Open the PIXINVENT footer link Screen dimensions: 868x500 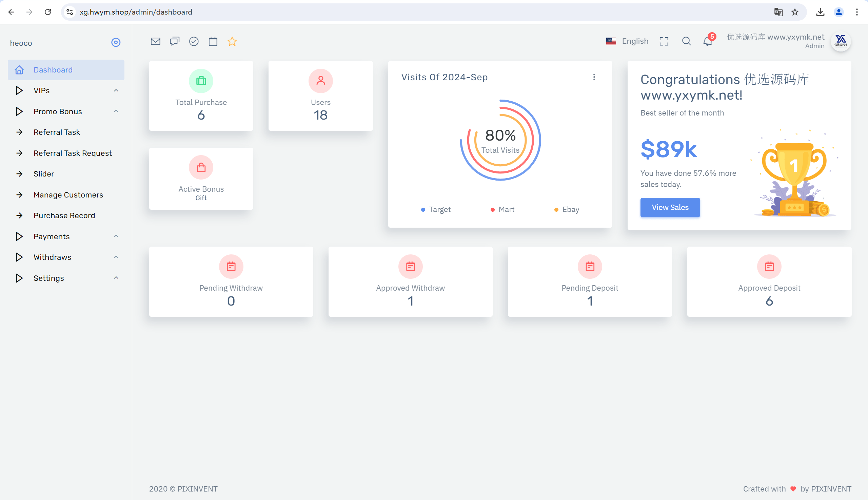(x=197, y=489)
